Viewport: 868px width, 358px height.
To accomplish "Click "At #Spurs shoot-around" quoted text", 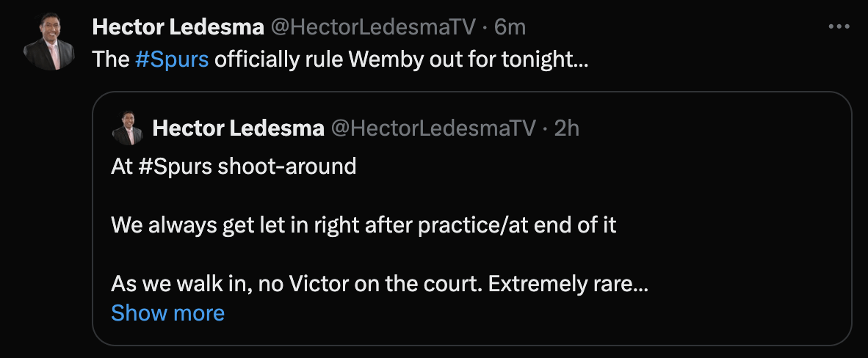I will 234,167.
